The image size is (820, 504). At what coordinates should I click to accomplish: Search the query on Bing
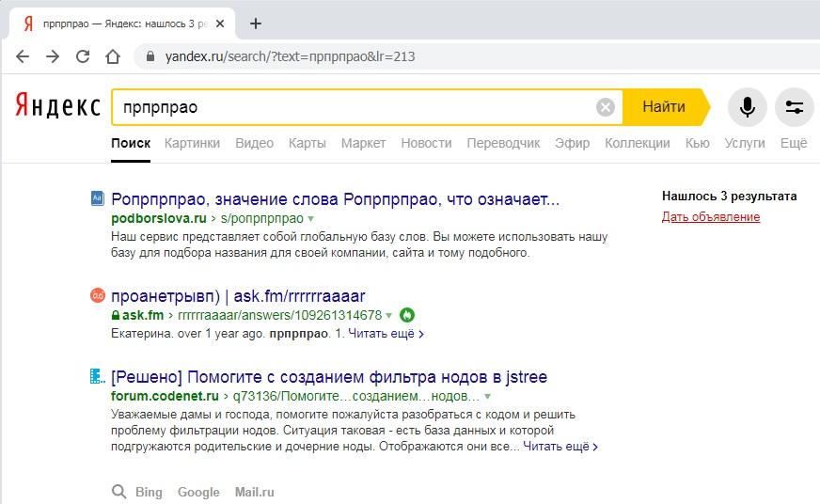[x=149, y=492]
